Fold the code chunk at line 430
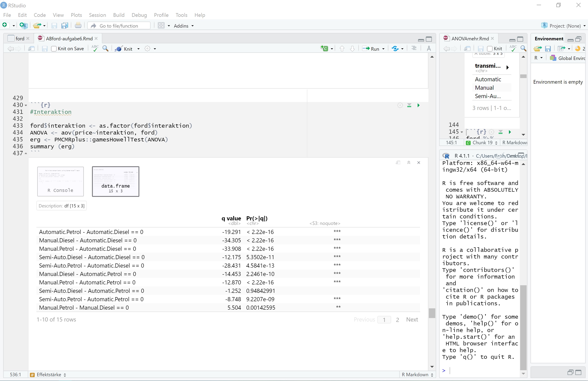The height and width of the screenshot is (381, 588). click(26, 105)
